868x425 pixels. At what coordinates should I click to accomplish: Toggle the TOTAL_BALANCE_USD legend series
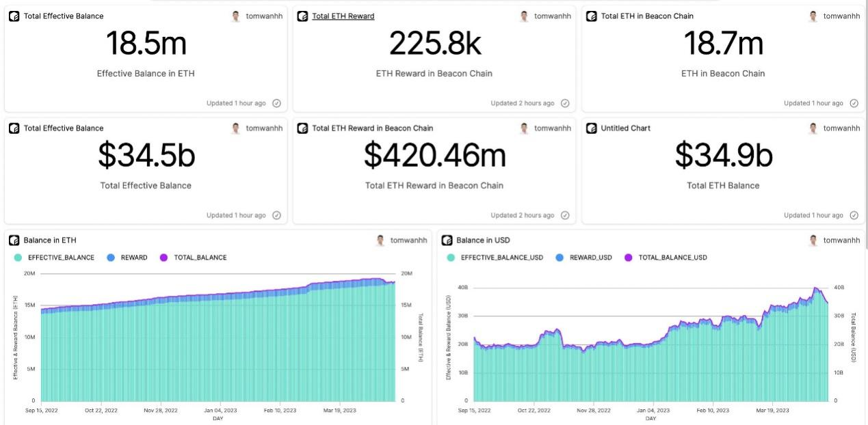click(x=672, y=258)
